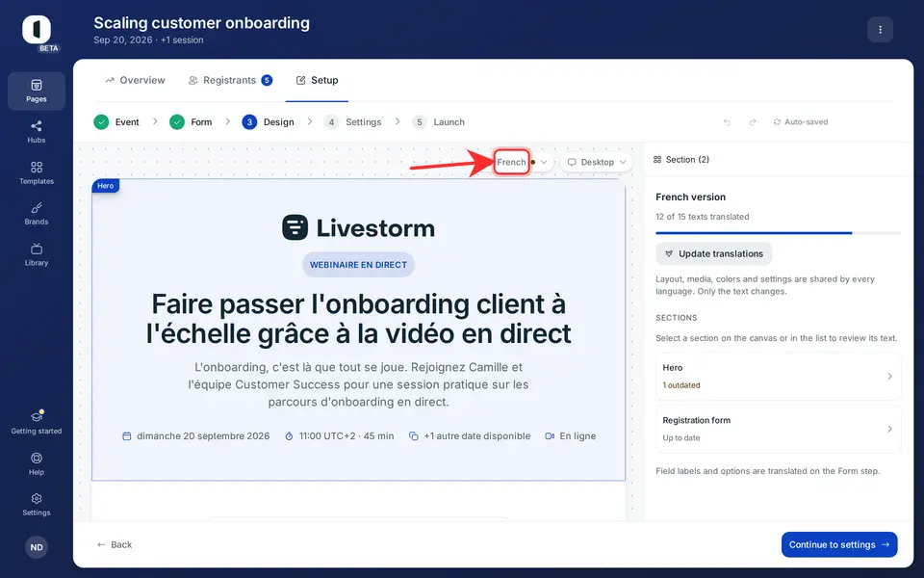The width and height of the screenshot is (924, 578).
Task: Click the Back link
Action: 115,544
